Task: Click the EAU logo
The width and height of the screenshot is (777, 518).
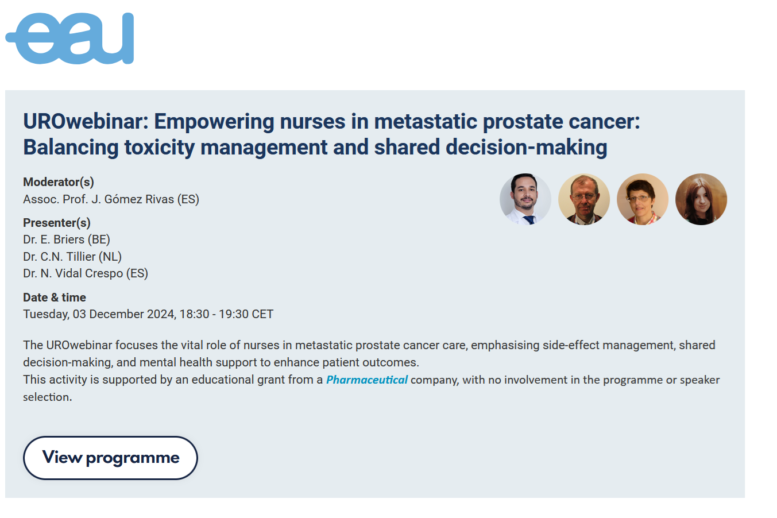Action: click(70, 38)
